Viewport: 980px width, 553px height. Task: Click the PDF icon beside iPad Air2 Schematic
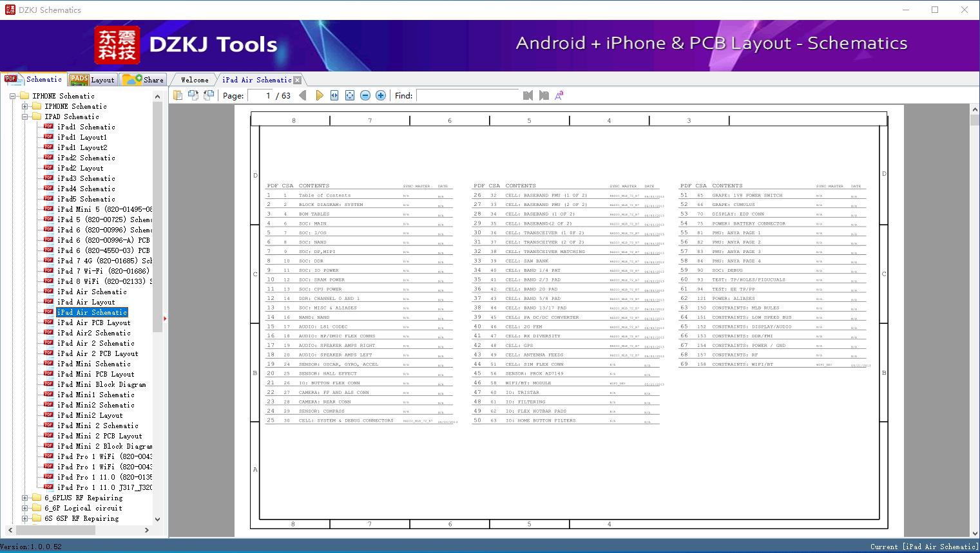pos(48,333)
